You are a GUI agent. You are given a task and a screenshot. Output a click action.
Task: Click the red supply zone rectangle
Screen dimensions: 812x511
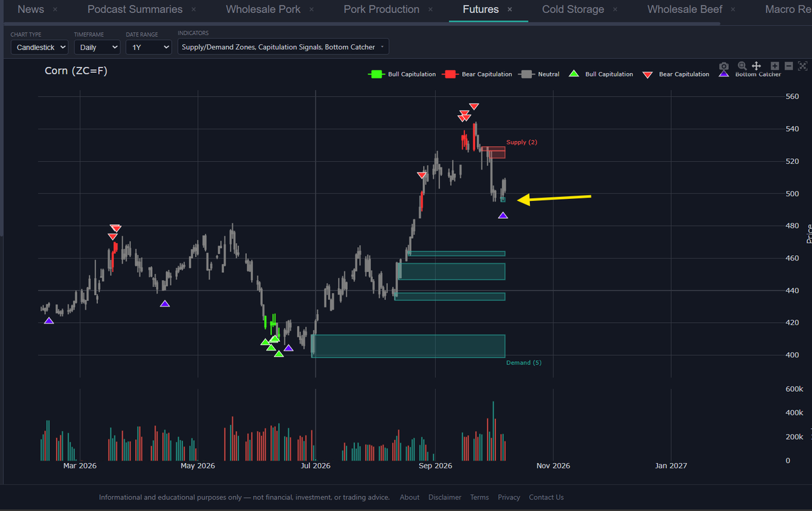point(493,152)
